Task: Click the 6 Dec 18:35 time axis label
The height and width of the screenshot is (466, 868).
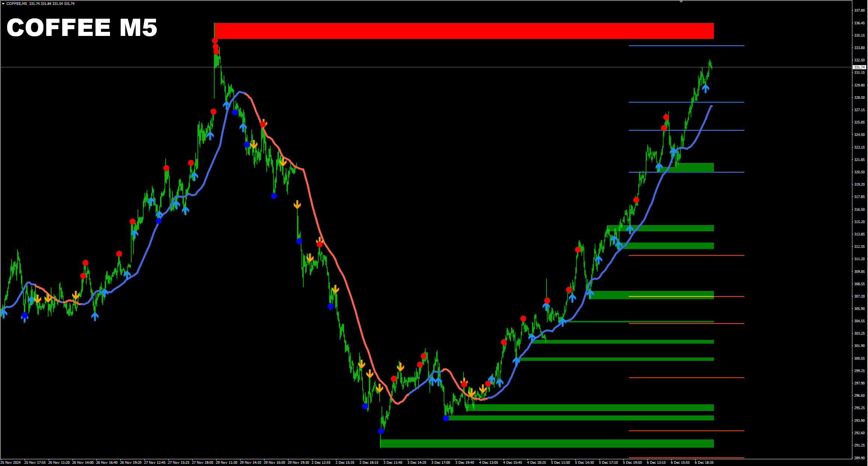Action: click(x=704, y=463)
